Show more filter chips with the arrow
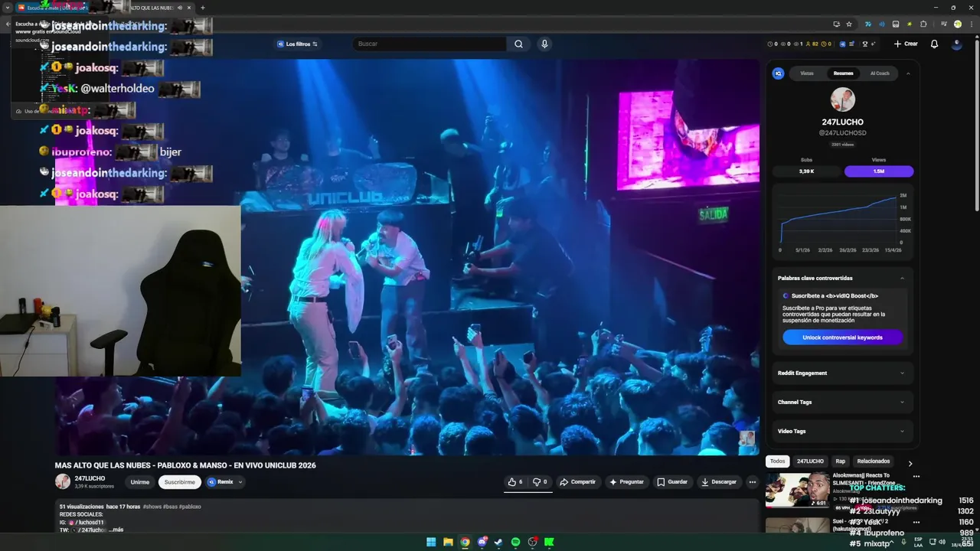 [x=910, y=463]
